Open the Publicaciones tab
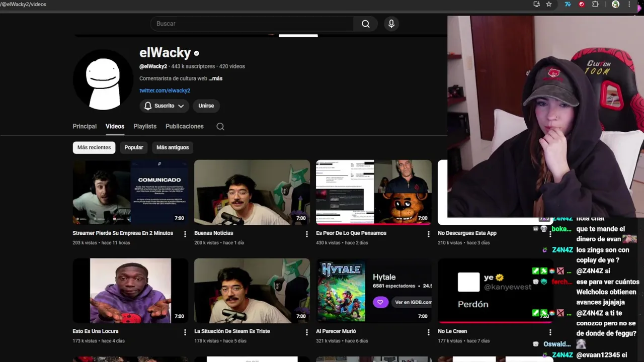 pyautogui.click(x=185, y=126)
